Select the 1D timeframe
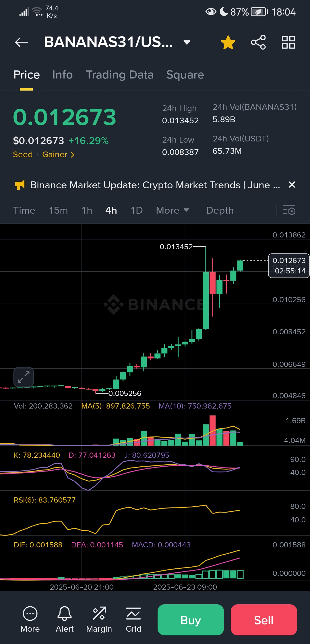Screen dimensions: 310x644 click(137, 210)
